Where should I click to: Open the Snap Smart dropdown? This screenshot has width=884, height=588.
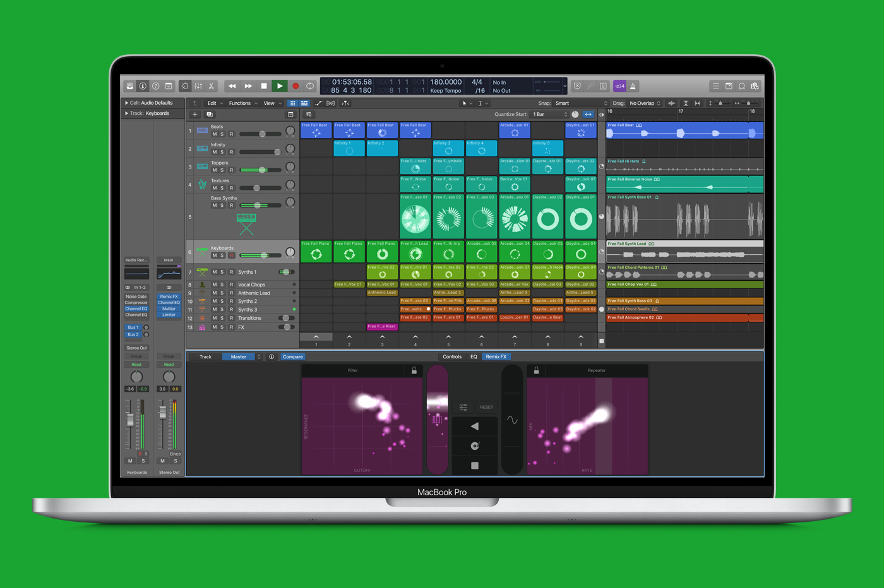pos(581,103)
